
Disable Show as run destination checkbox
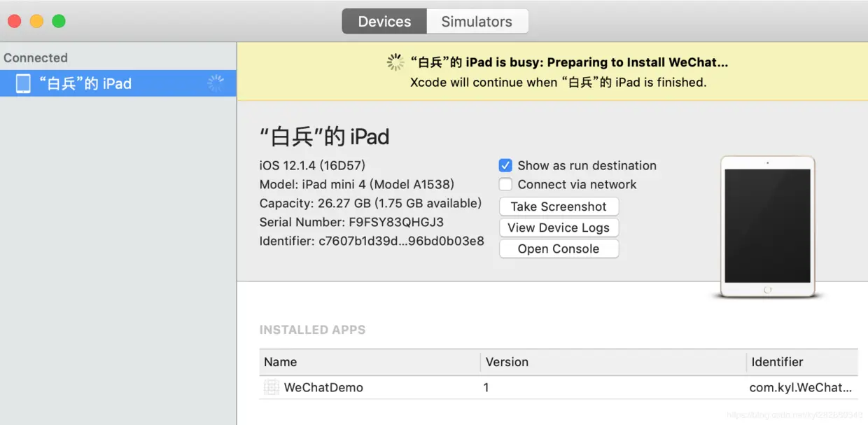(x=505, y=166)
